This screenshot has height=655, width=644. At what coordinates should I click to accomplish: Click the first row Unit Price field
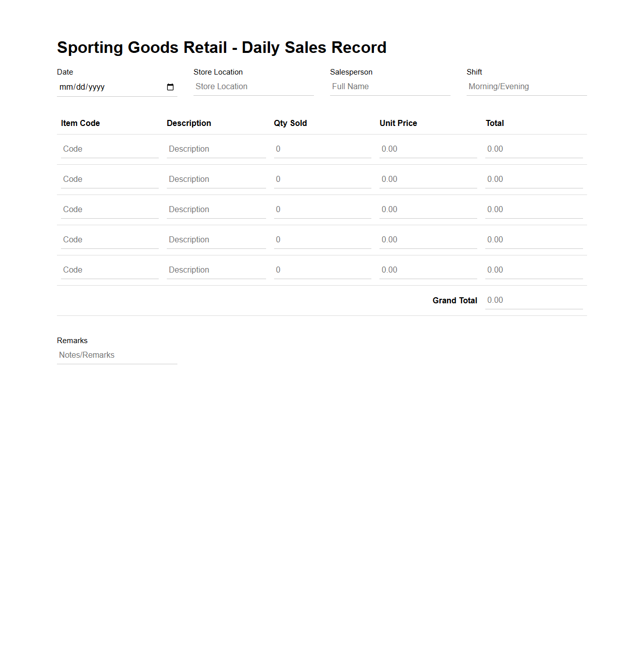(x=427, y=149)
